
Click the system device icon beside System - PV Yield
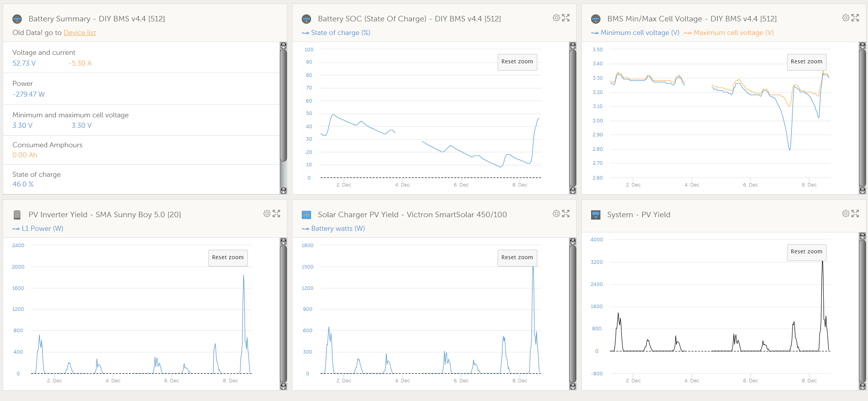click(x=596, y=215)
